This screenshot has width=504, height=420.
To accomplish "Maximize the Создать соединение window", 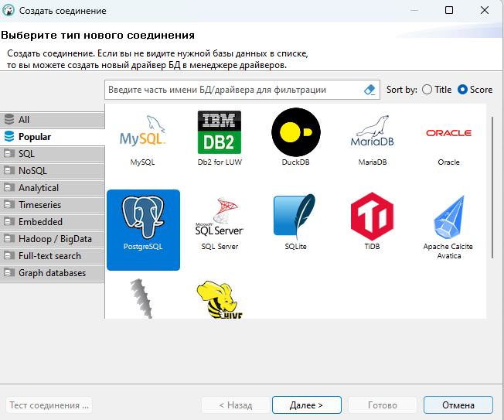I will click(x=449, y=10).
